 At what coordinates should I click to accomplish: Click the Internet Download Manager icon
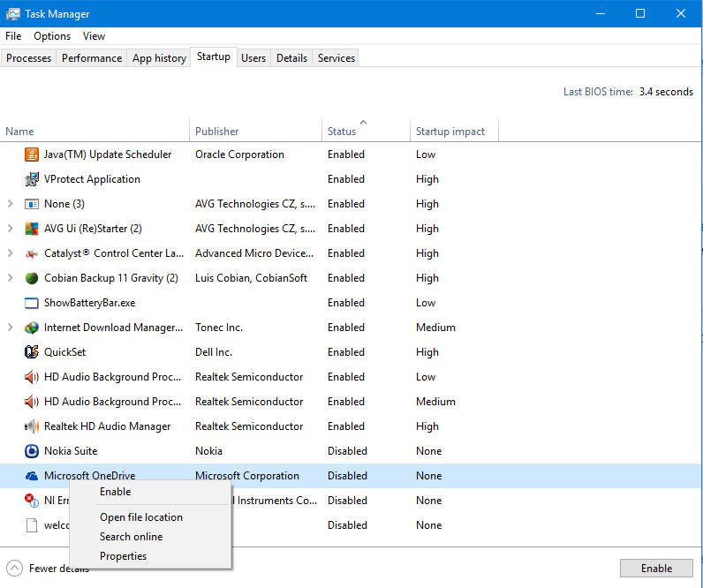32,328
